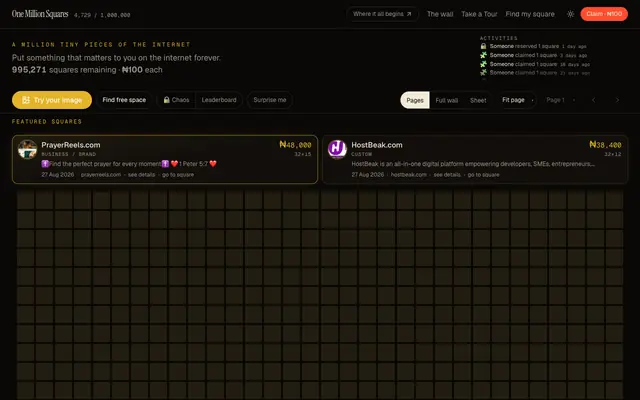Click Find free space button
The height and width of the screenshot is (400, 640).
pyautogui.click(x=124, y=100)
